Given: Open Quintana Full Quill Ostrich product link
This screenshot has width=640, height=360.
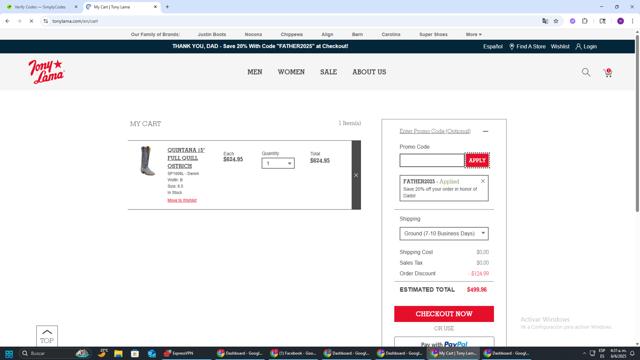Looking at the screenshot, I should [x=186, y=158].
